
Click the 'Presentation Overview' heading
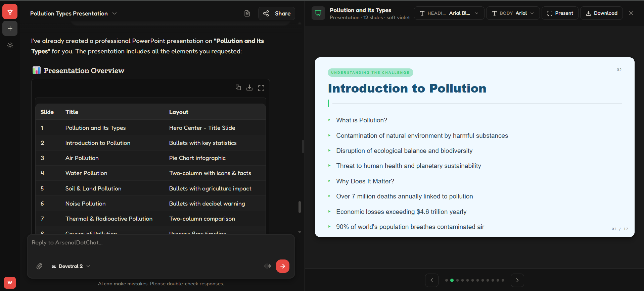[84, 70]
